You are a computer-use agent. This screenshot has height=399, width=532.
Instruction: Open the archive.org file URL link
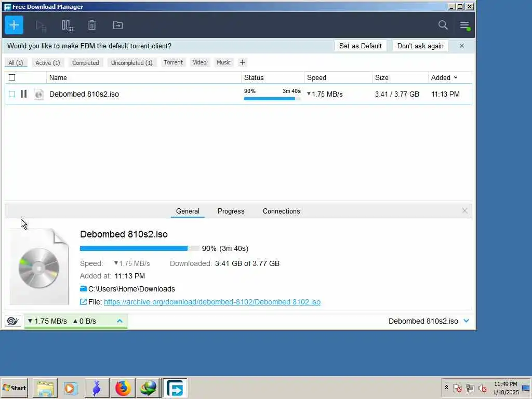pyautogui.click(x=212, y=302)
